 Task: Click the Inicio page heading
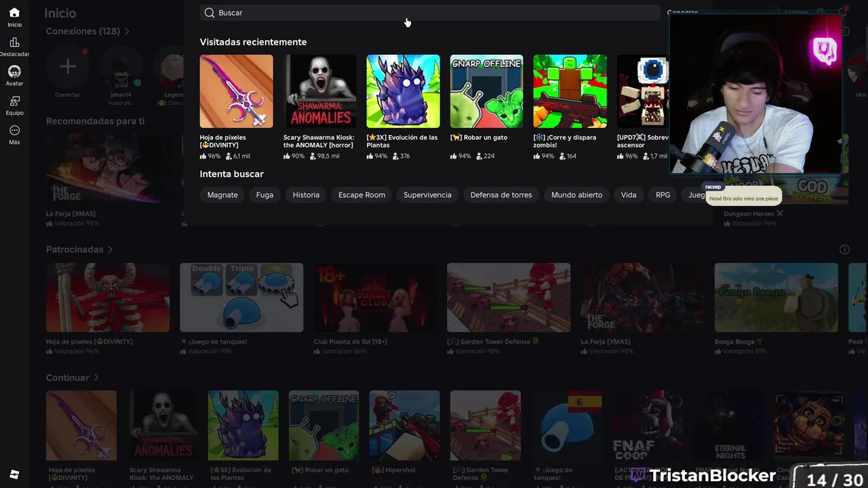point(60,13)
